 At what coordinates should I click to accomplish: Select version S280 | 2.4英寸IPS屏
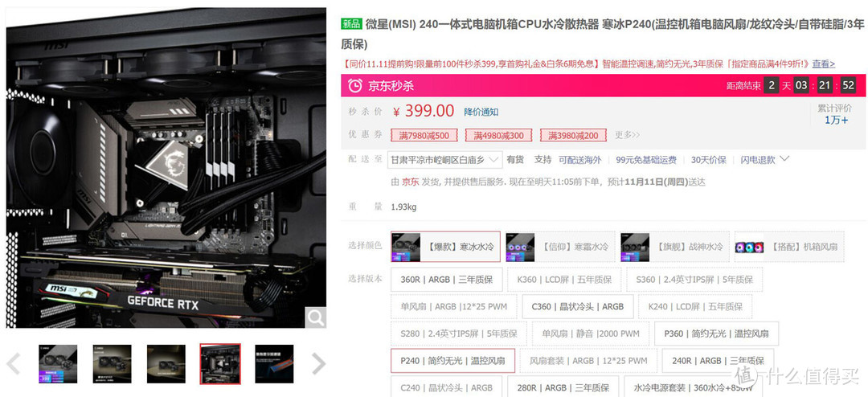[x=459, y=334]
